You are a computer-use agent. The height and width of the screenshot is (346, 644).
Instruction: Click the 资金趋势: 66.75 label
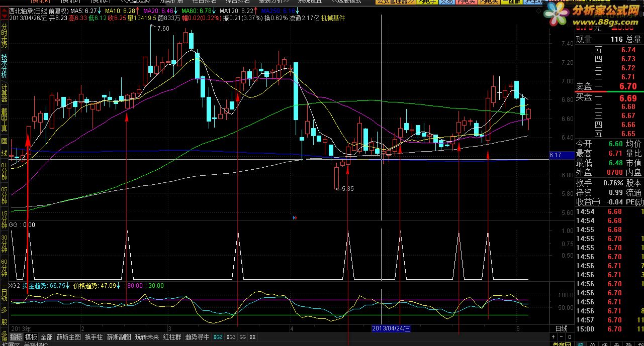(44, 285)
